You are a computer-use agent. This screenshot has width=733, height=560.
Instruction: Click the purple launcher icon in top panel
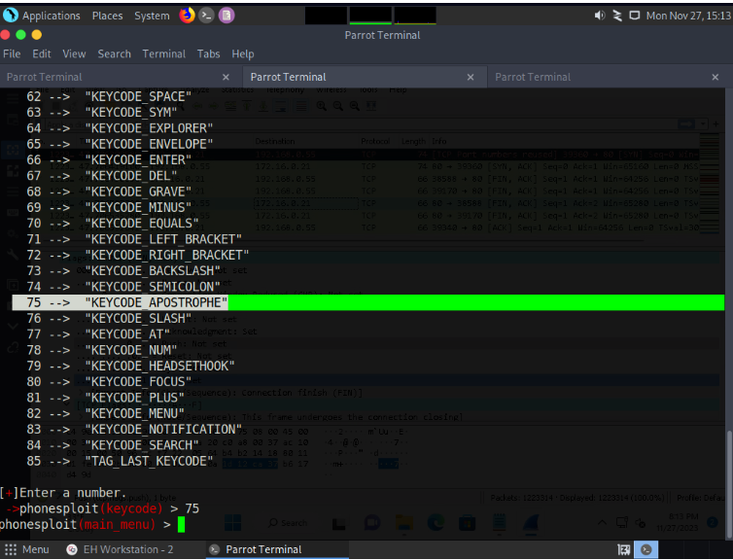226,16
